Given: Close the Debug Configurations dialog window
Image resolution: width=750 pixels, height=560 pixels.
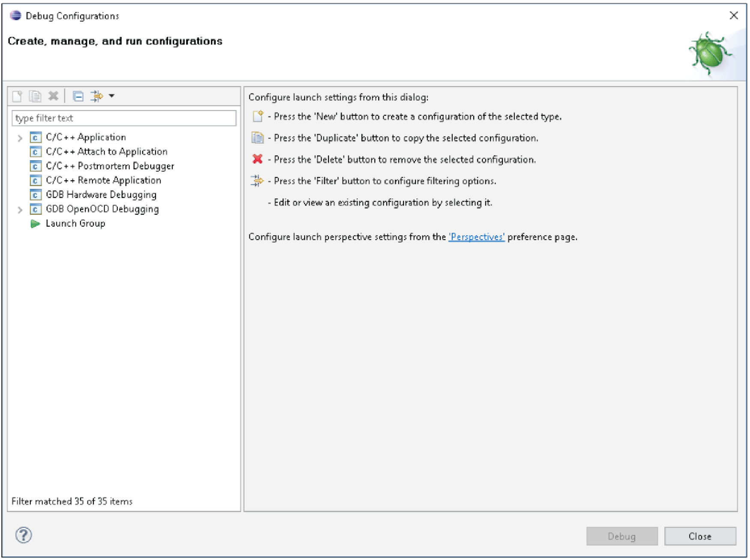Looking at the screenshot, I should pyautogui.click(x=734, y=15).
